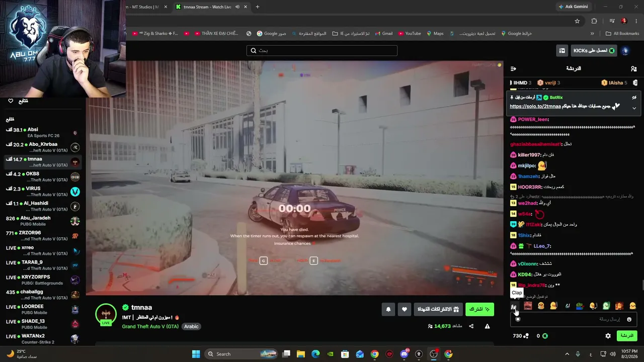644x362 pixels.
Task: Open Absi channel in the sidebar
Action: pos(42,133)
